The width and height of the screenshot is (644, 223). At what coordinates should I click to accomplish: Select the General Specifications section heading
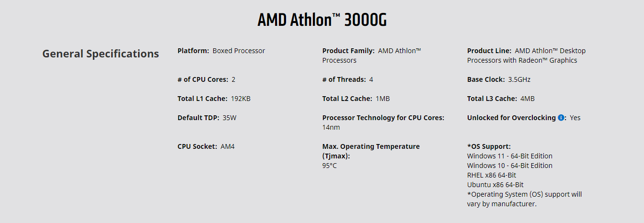[101, 54]
